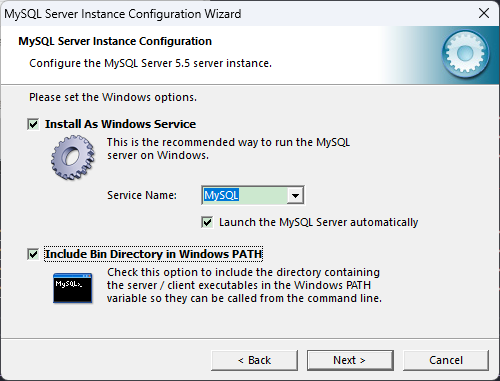Screen dimensions: 500x381
Task: Return with the Back button
Action: (254, 360)
